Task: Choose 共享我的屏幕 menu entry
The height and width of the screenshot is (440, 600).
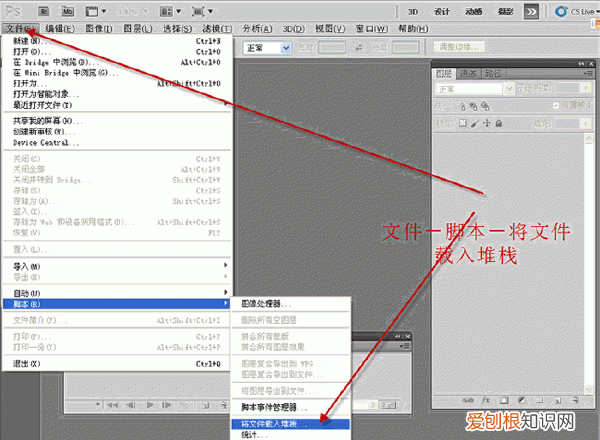Action: pyautogui.click(x=117, y=121)
